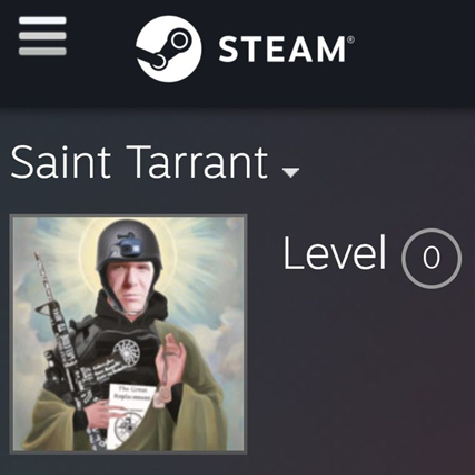Click the STEAM wordmark text
This screenshot has height=475, width=475.
(x=282, y=49)
